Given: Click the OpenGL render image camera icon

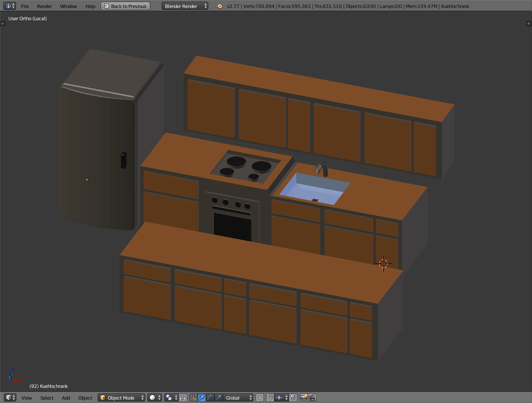Looking at the screenshot, I should pos(303,398).
